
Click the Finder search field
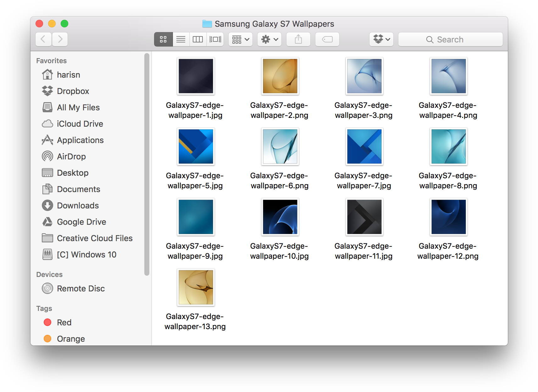[x=450, y=39]
